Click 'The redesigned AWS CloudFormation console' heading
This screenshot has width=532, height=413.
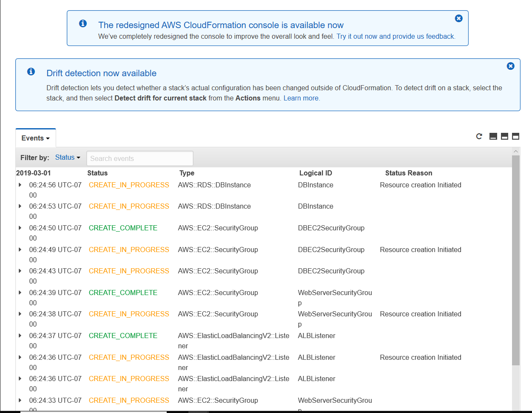tap(221, 25)
